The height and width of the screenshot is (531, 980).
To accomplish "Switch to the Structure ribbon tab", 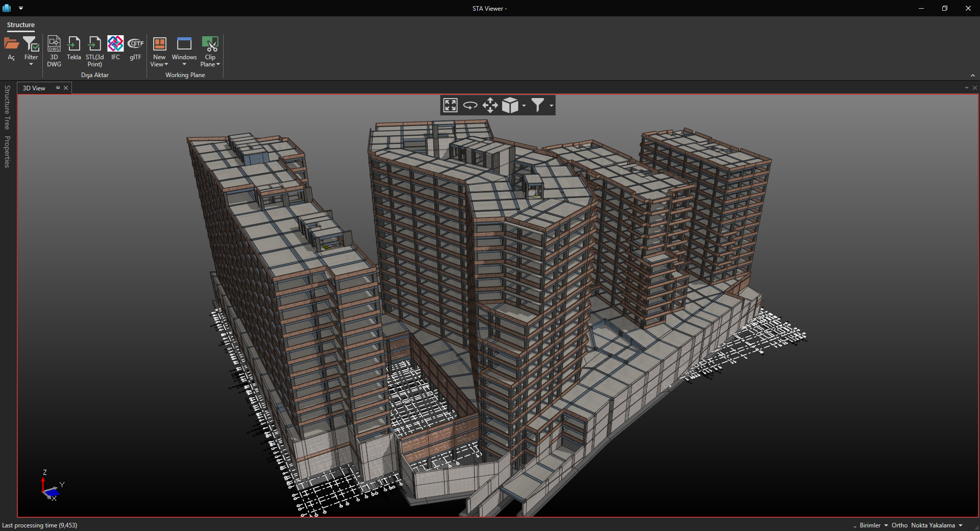I will coord(21,25).
